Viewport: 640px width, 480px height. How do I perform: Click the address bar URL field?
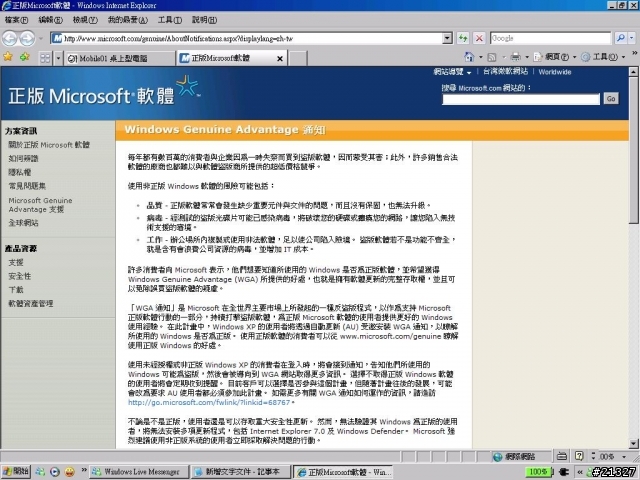(x=247, y=38)
